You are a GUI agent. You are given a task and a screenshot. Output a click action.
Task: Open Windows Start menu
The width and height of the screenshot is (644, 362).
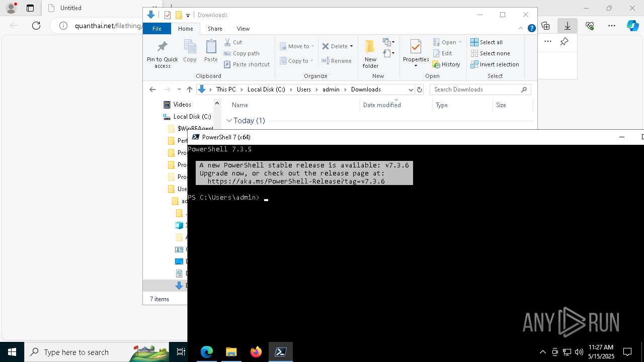pyautogui.click(x=12, y=352)
